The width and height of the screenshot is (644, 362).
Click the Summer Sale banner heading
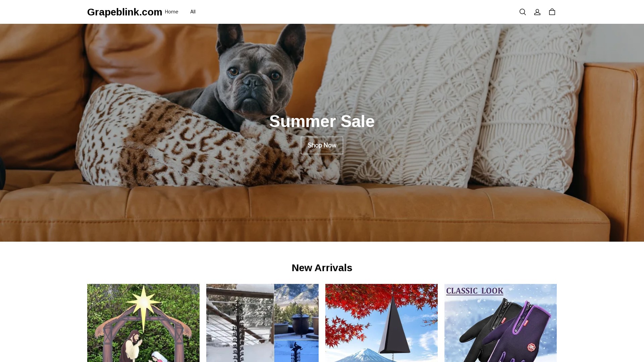click(322, 121)
